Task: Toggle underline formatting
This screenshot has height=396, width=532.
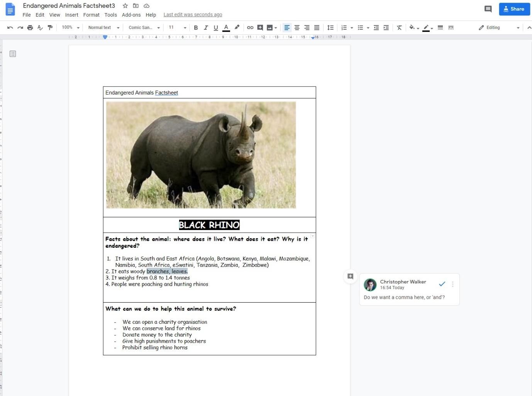Action: [x=216, y=27]
